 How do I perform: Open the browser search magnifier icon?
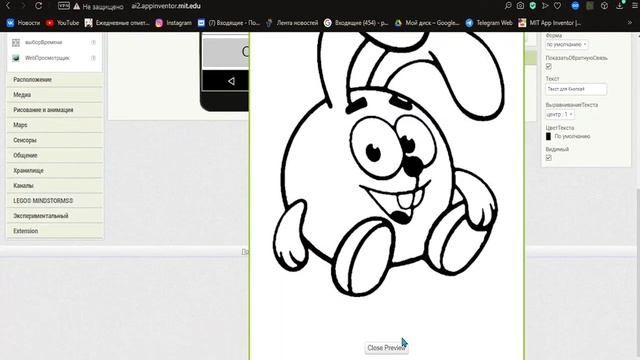[508, 6]
